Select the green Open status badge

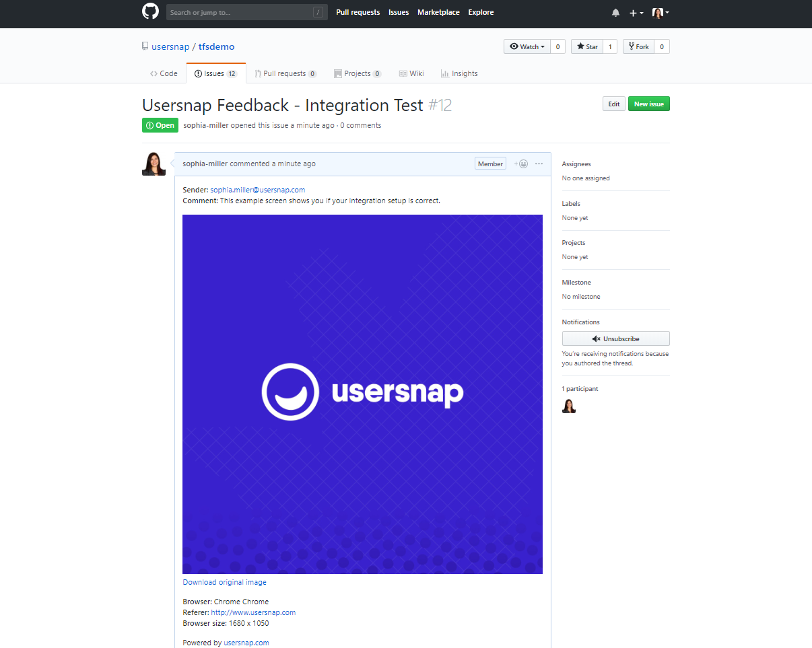pyautogui.click(x=160, y=125)
